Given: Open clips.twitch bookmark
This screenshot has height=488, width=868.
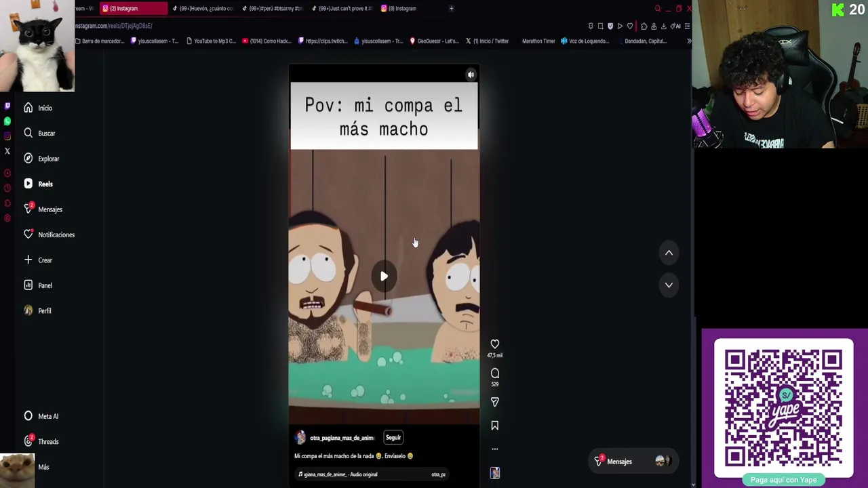Looking at the screenshot, I should point(323,41).
